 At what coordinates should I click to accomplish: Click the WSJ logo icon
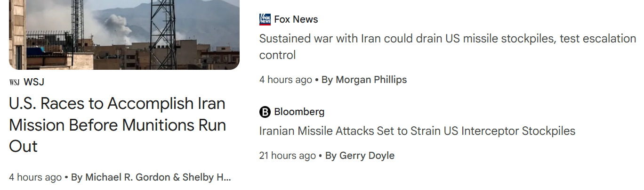point(14,83)
